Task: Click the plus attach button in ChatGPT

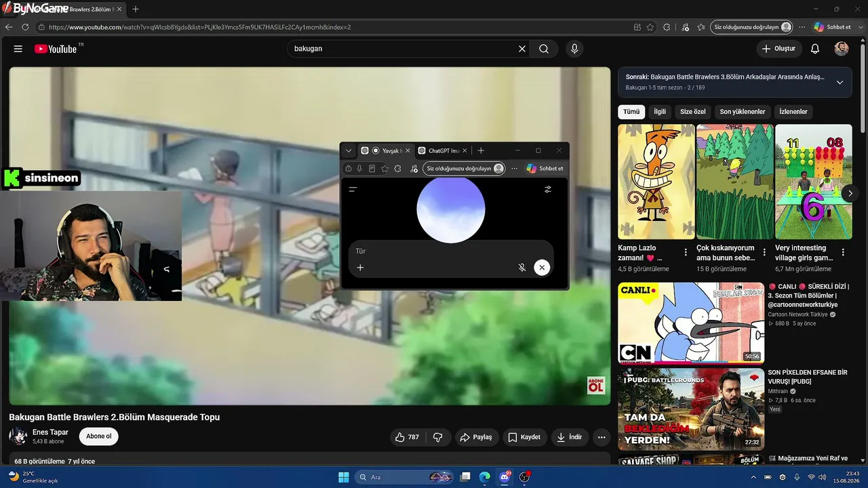Action: click(x=360, y=268)
